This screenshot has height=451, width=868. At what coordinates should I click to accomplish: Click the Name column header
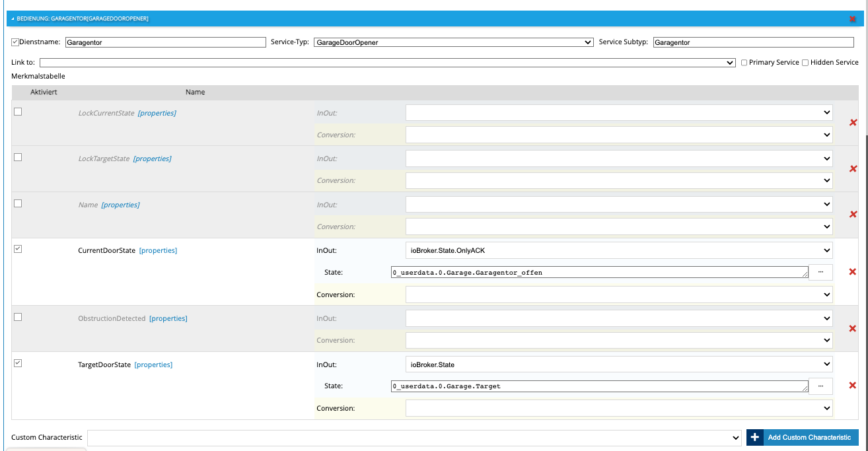pos(195,92)
